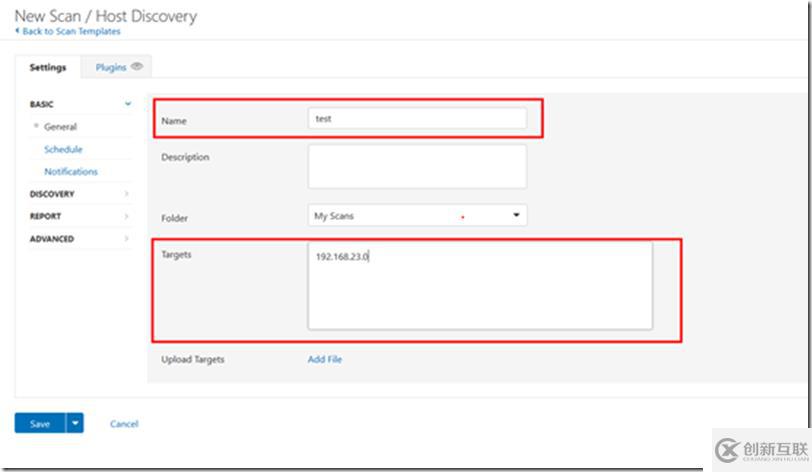Open the Notifications settings page
The width and height of the screenshot is (812, 472).
point(71,172)
